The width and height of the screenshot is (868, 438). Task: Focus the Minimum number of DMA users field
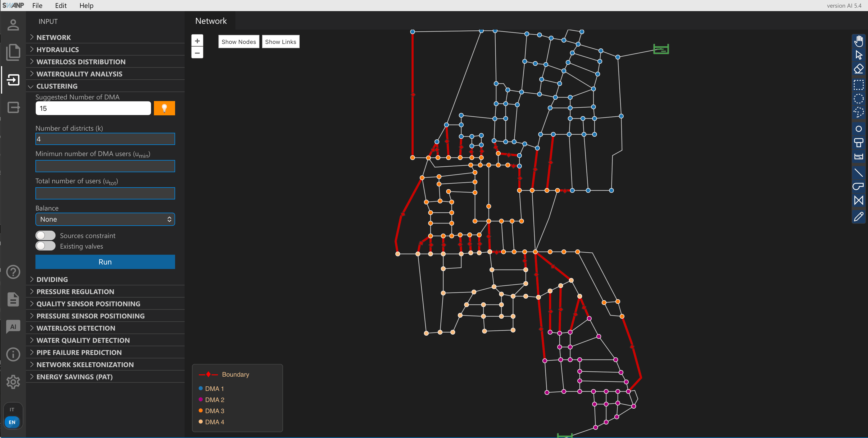click(x=105, y=166)
